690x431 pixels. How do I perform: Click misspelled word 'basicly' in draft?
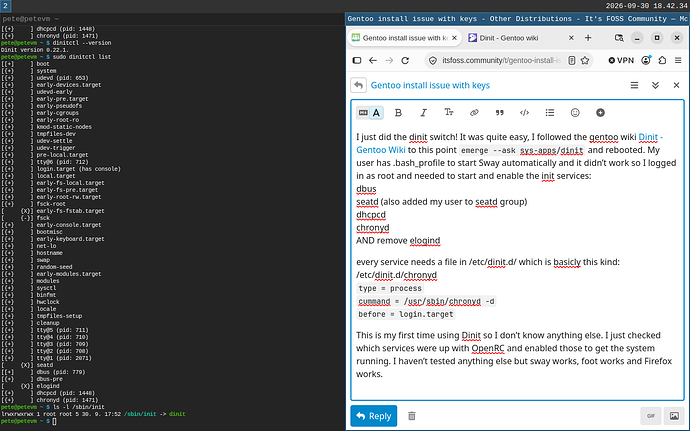pos(567,262)
